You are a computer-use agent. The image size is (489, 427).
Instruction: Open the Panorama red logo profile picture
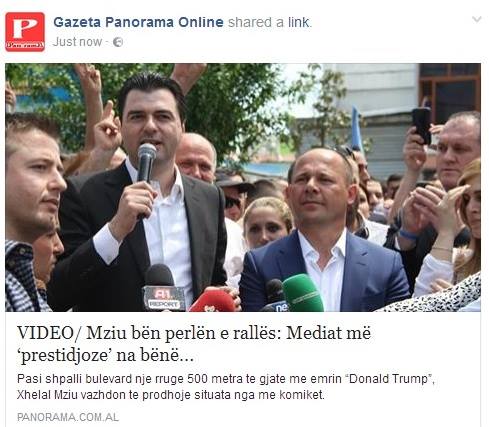click(x=25, y=32)
